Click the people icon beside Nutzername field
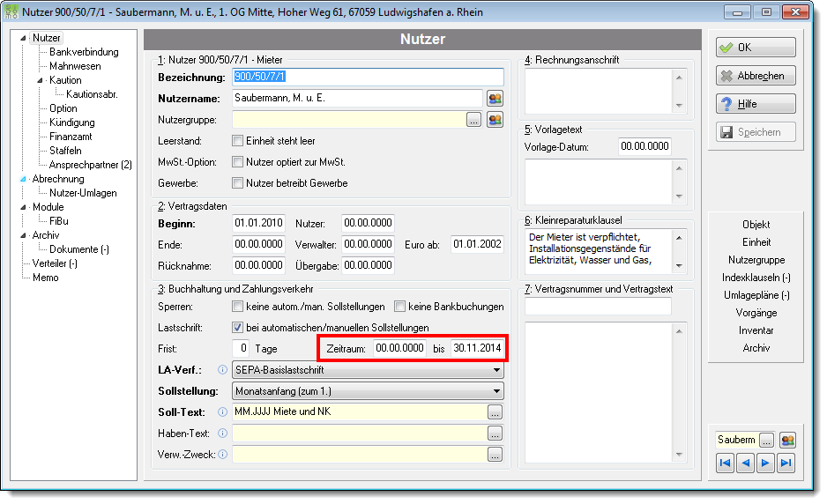This screenshot has width=827, height=504. click(x=495, y=99)
